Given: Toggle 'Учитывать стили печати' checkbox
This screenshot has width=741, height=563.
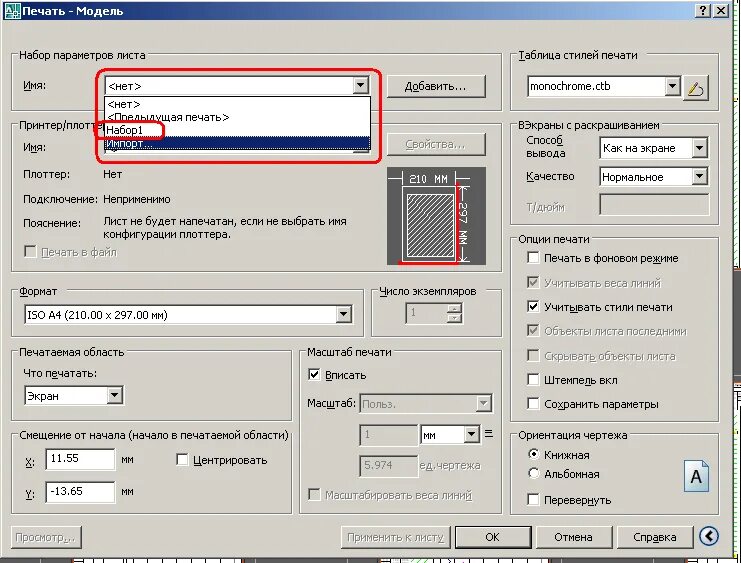Looking at the screenshot, I should (x=533, y=307).
